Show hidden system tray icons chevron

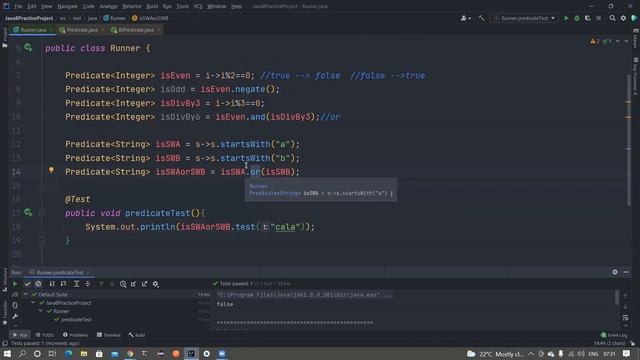(531, 353)
